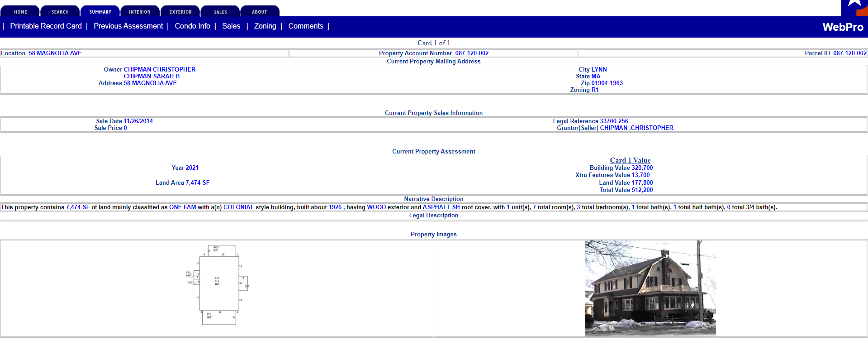Click Current Property Sales Information heading
Screen dimensions: 868x355
click(433, 113)
